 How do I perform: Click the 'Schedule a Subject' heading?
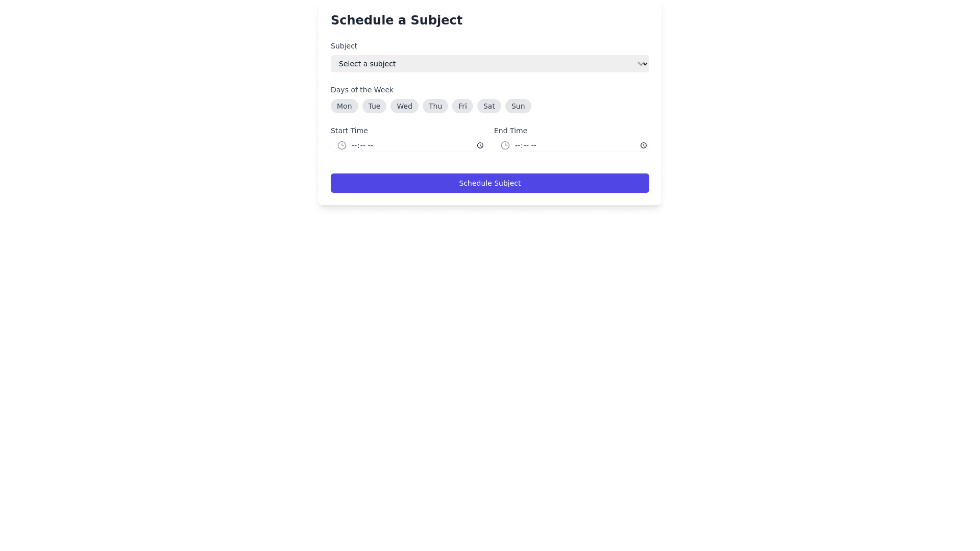pyautogui.click(x=396, y=20)
